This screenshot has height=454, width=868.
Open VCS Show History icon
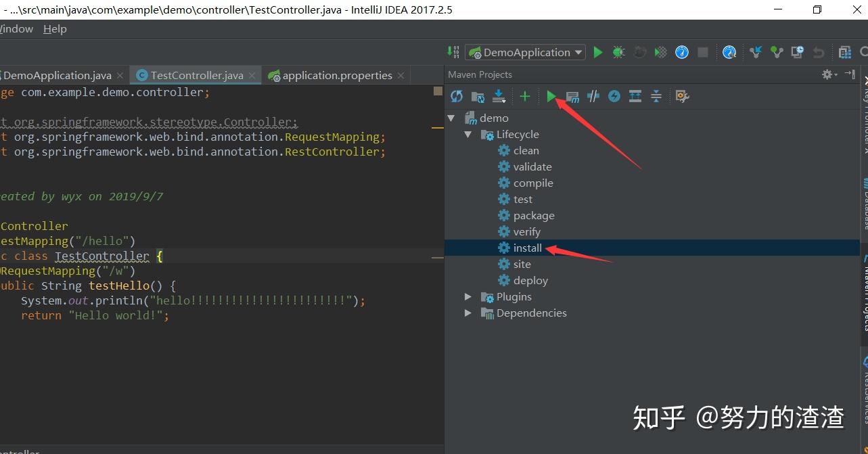[798, 52]
